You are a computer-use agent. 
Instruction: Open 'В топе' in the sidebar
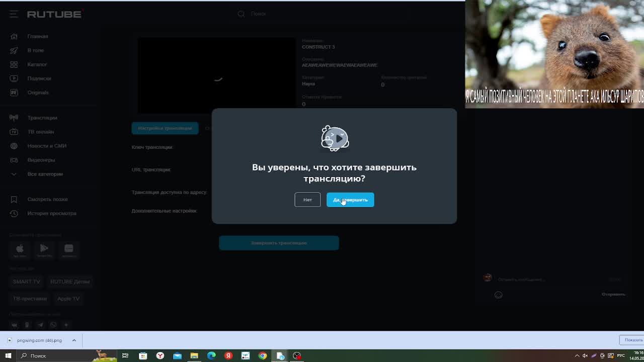(36, 50)
